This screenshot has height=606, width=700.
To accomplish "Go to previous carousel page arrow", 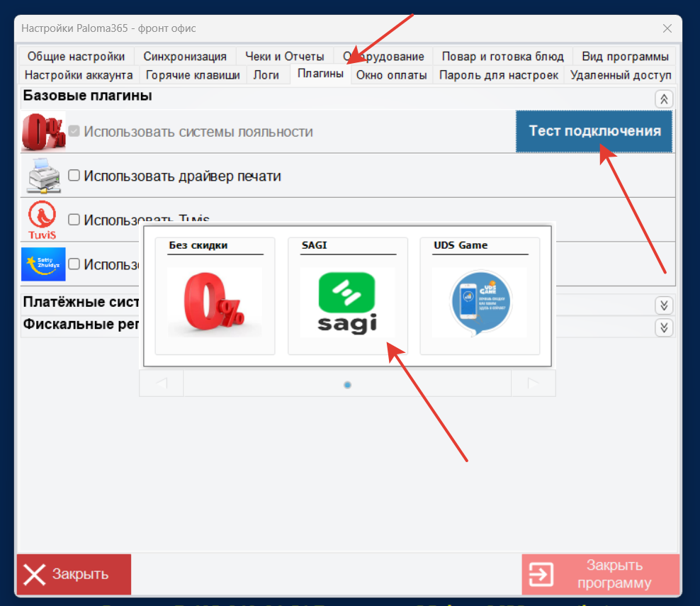I will 162,383.
